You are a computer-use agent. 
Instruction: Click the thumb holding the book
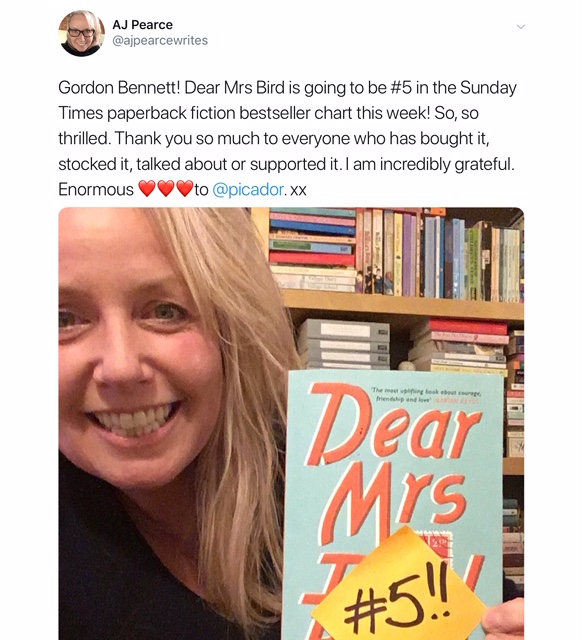pos(503,619)
